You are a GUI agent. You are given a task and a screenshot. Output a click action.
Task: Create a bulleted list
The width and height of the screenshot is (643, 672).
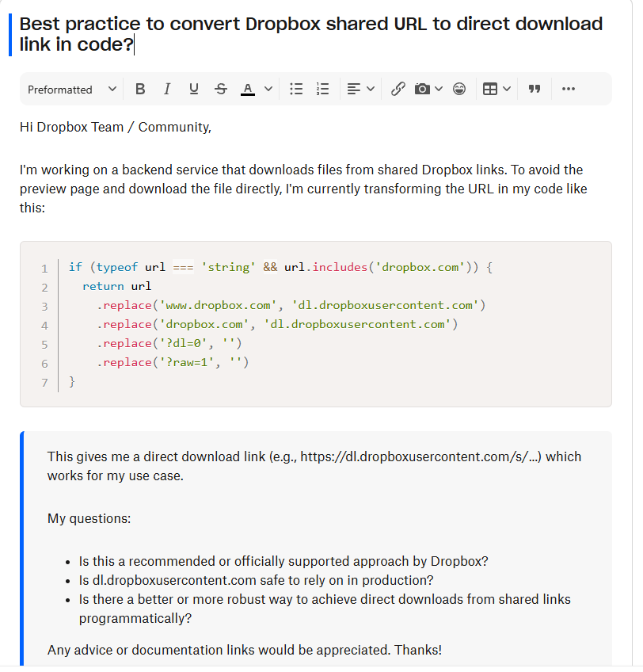[x=296, y=89]
